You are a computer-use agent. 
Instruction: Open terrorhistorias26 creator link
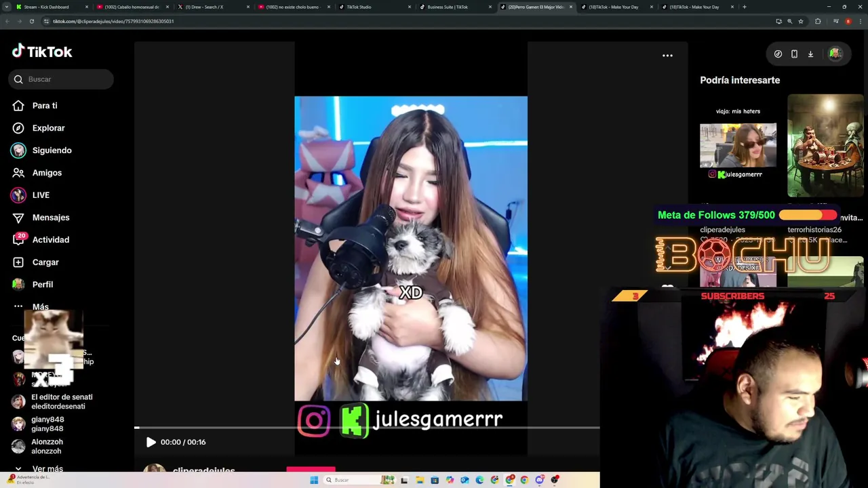(x=814, y=230)
